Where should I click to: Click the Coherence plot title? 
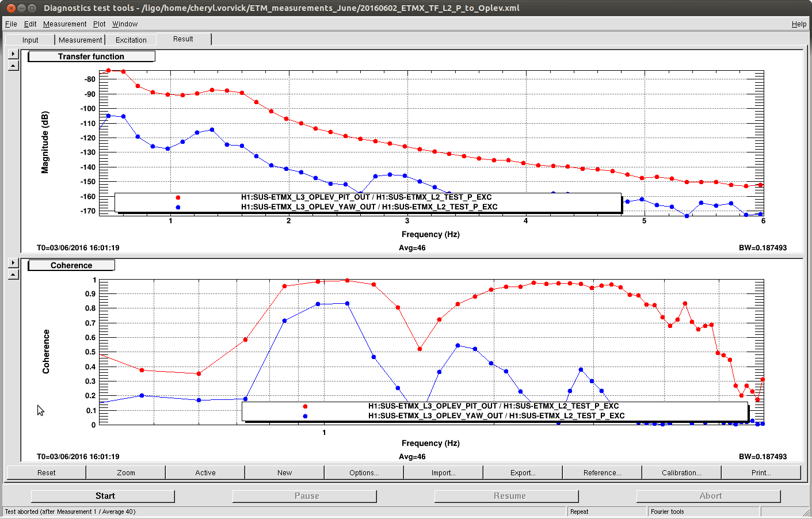coord(71,265)
